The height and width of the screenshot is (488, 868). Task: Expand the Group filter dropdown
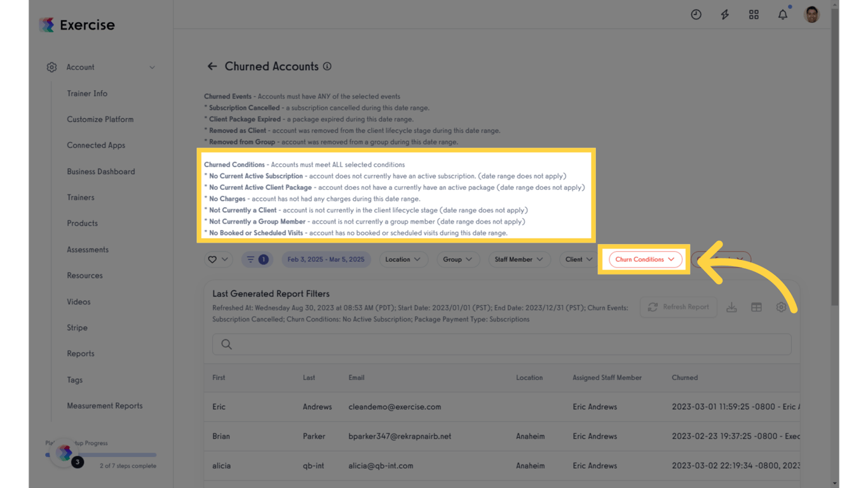[458, 259]
